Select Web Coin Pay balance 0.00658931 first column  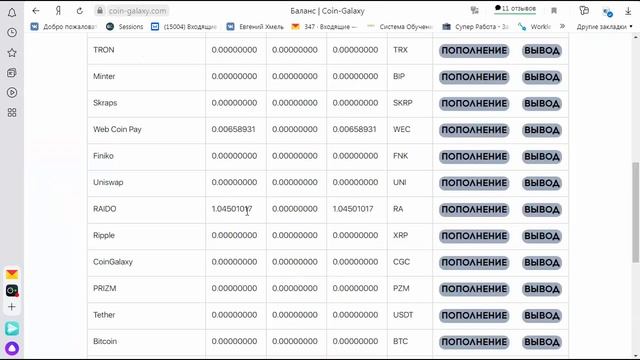click(233, 129)
